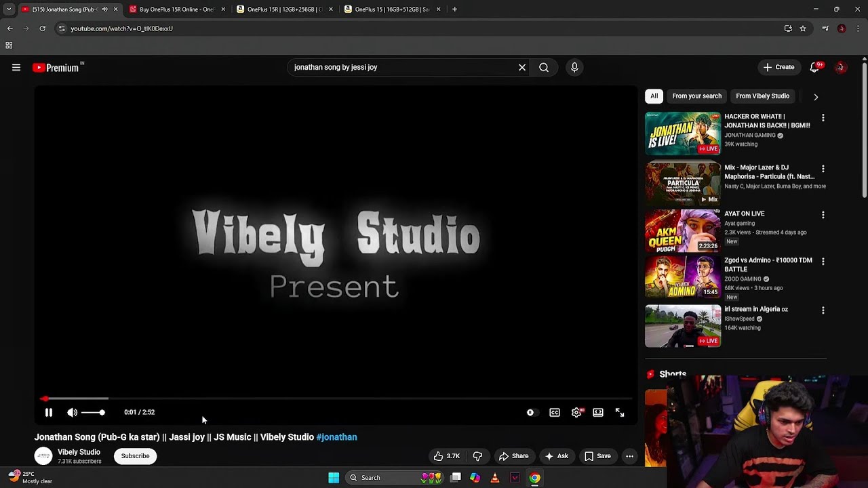Pause the video
The image size is (868, 488).
tap(49, 412)
